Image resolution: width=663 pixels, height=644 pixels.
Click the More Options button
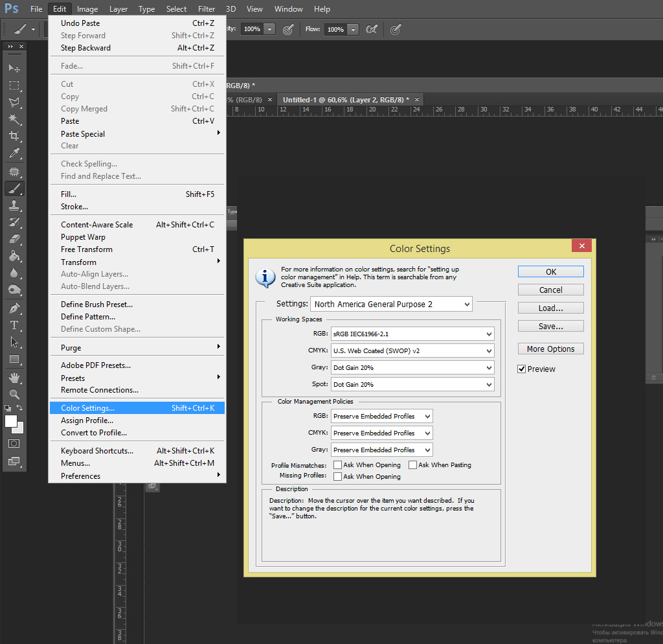(x=550, y=349)
